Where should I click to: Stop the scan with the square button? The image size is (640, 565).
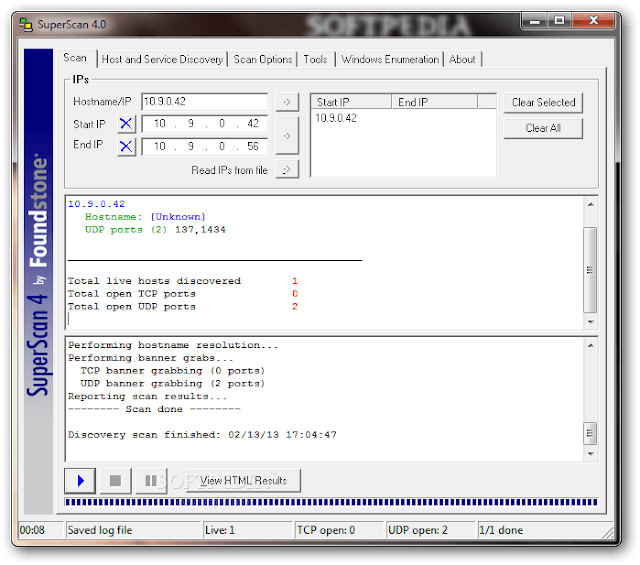click(115, 480)
